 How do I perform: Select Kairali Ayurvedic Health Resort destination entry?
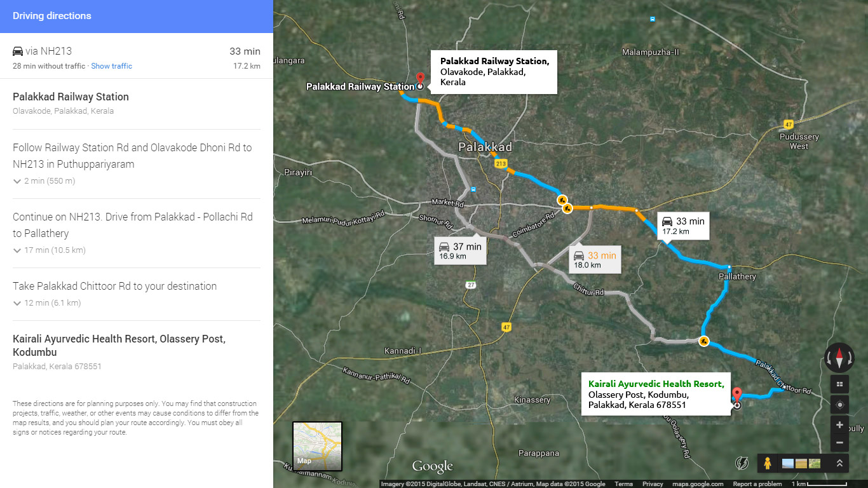click(x=119, y=346)
